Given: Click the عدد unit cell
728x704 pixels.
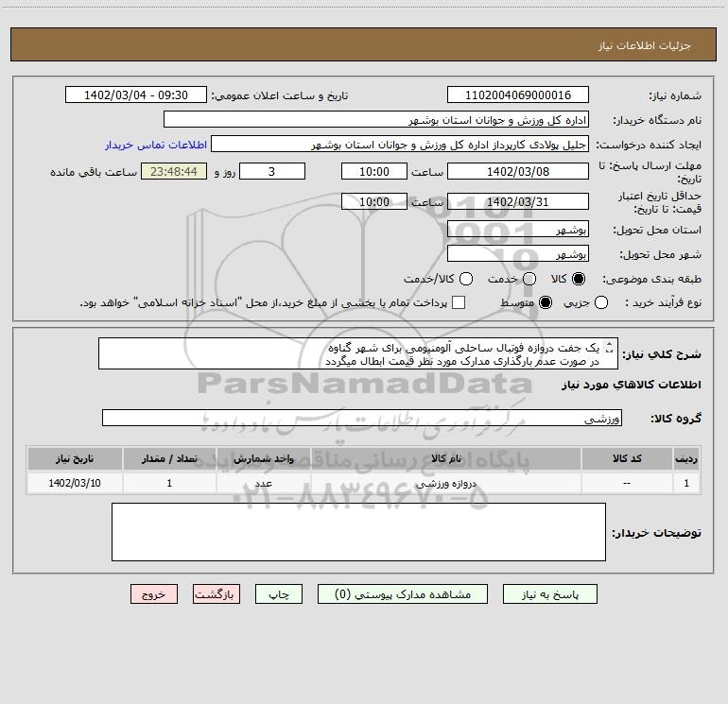Looking at the screenshot, I should (263, 483).
